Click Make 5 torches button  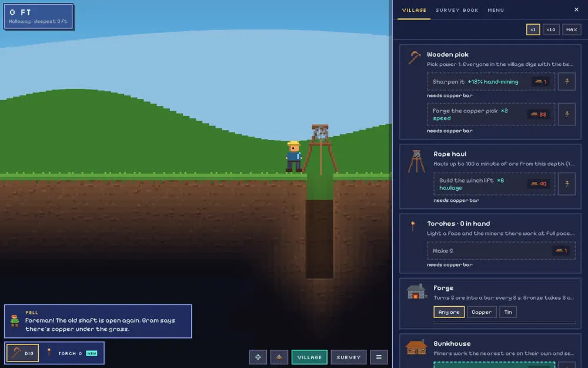click(x=501, y=250)
